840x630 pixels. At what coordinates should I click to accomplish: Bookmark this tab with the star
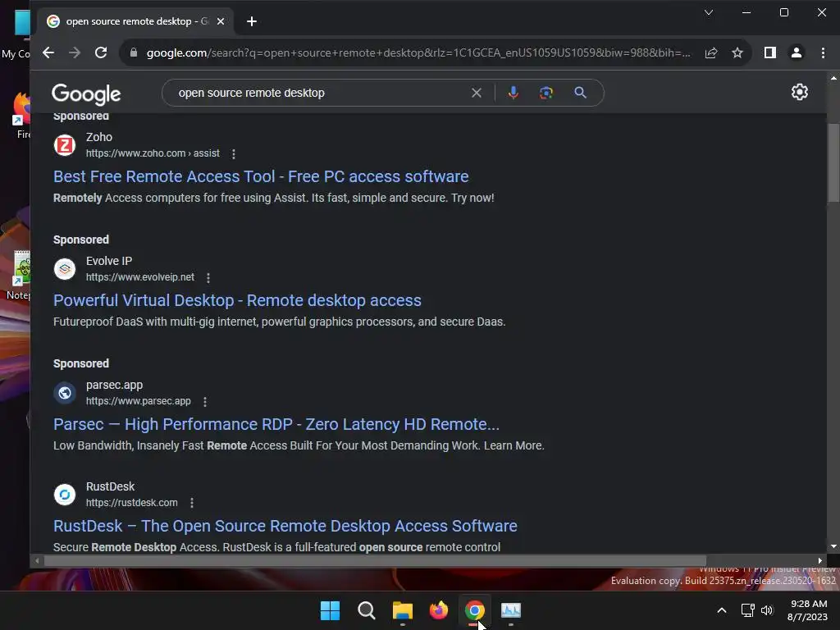coord(737,52)
